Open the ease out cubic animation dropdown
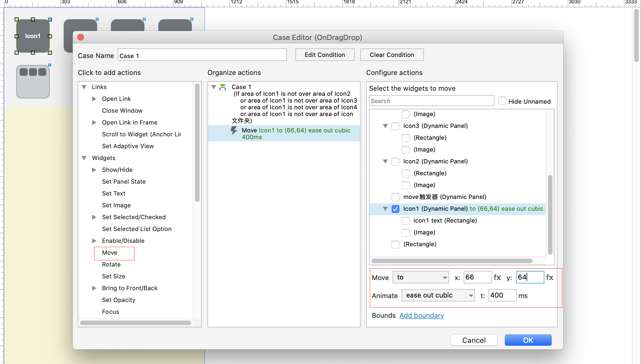641x364 pixels. 438,296
